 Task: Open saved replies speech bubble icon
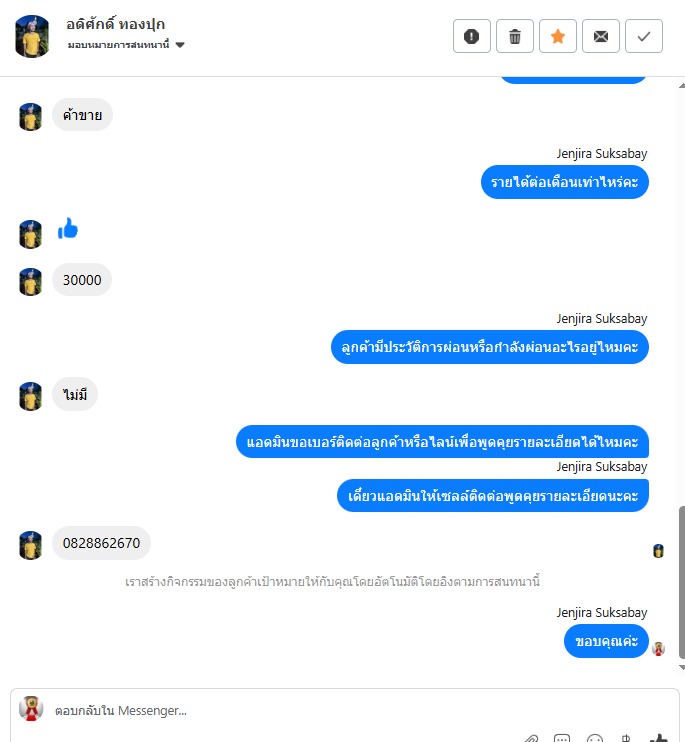[562, 738]
